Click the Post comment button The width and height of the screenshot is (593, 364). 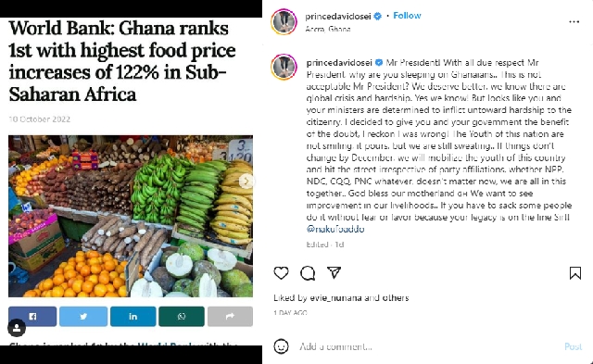click(573, 346)
